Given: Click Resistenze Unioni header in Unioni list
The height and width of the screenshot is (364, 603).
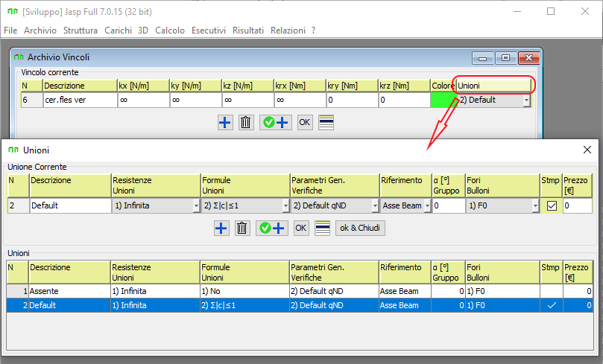Looking at the screenshot, I should point(155,272).
